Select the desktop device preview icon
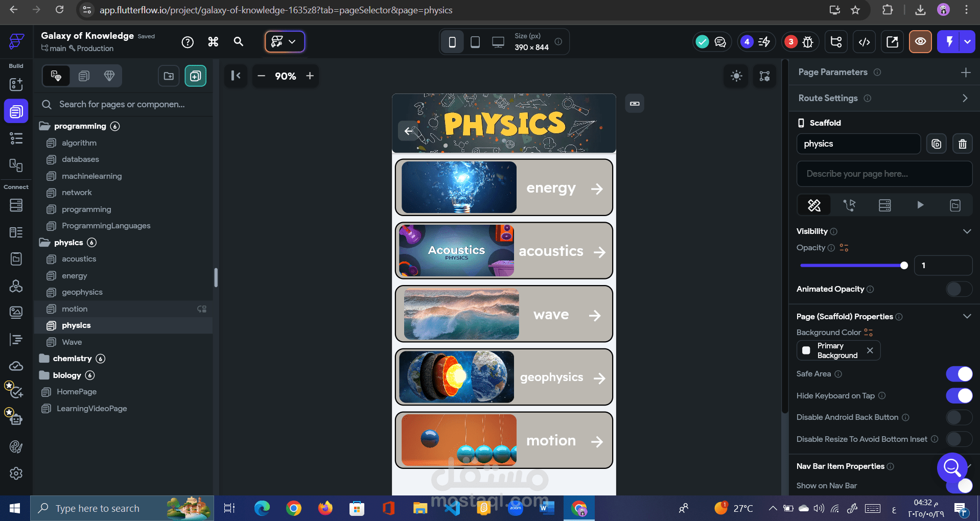The width and height of the screenshot is (980, 521). point(498,42)
